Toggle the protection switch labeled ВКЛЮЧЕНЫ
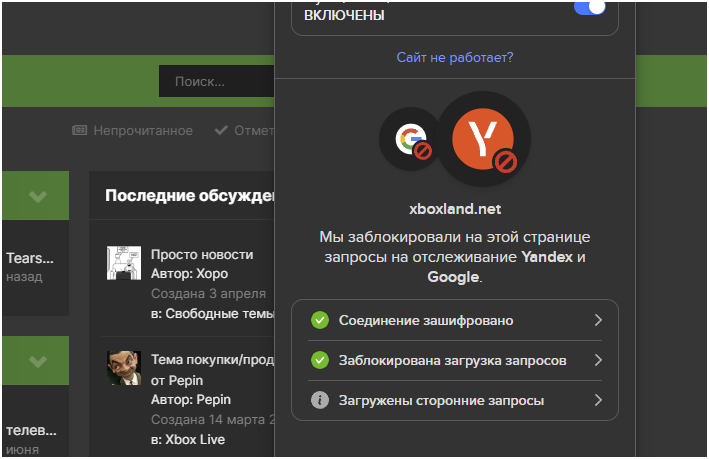This screenshot has height=459, width=709. (590, 7)
